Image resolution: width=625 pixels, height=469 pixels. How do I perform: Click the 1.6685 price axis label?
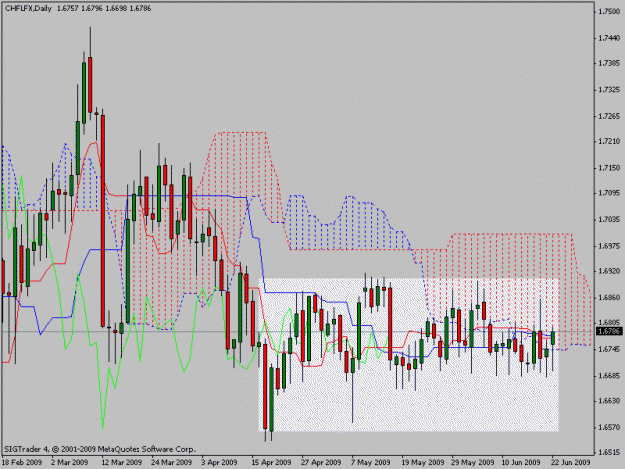click(609, 376)
